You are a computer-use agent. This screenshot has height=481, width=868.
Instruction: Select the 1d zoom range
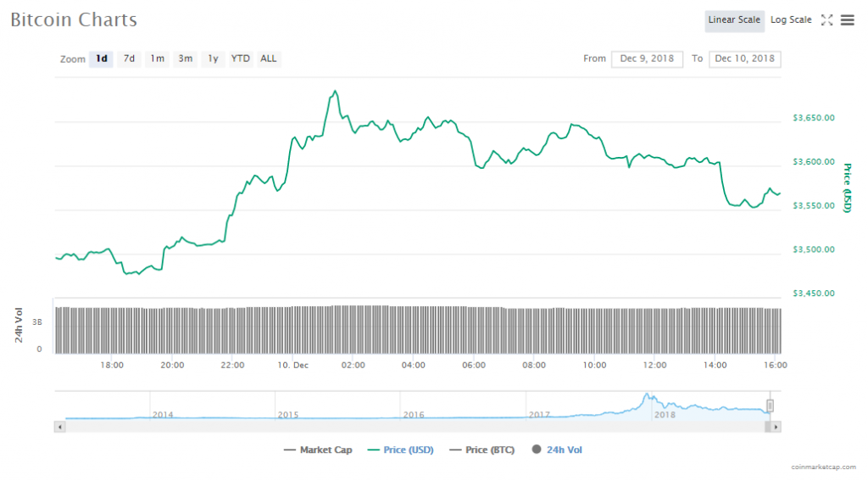point(102,59)
